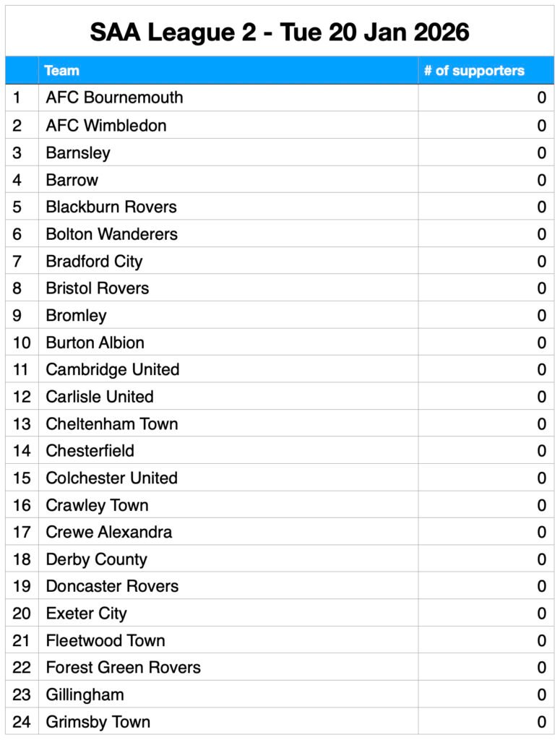The image size is (560, 740).
Task: Click the Barnsley team name
Action: 78,152
